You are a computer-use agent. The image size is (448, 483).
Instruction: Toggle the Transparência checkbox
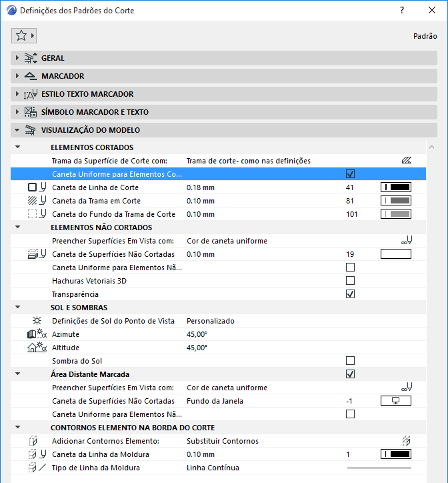[350, 294]
